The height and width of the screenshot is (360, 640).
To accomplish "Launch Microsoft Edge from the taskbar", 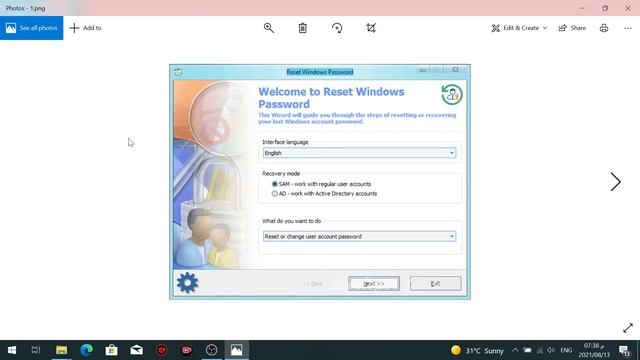I will click(x=87, y=350).
